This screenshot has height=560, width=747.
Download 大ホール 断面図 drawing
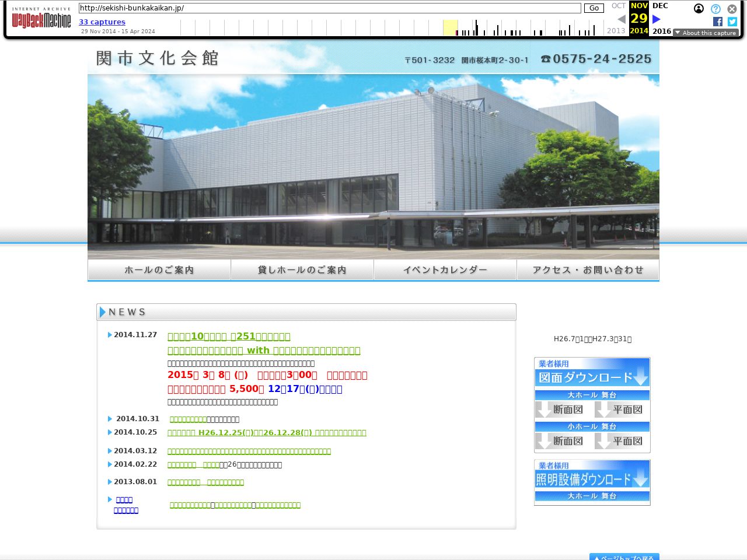562,409
